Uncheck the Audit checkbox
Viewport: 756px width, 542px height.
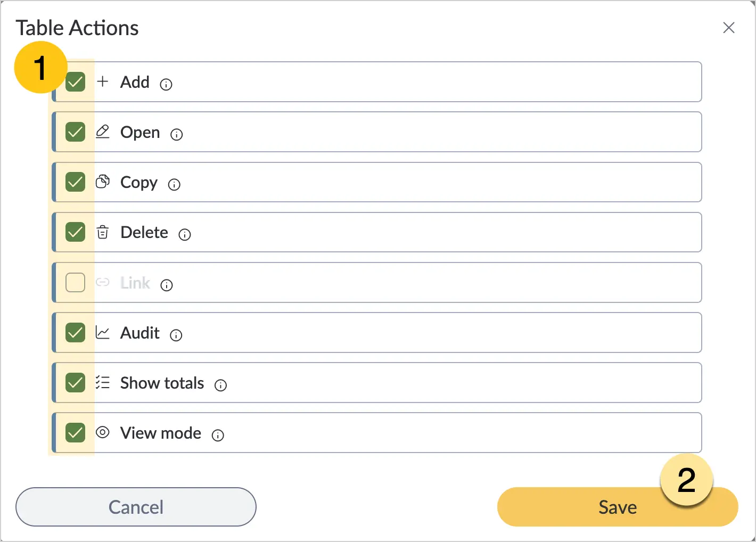(x=75, y=333)
